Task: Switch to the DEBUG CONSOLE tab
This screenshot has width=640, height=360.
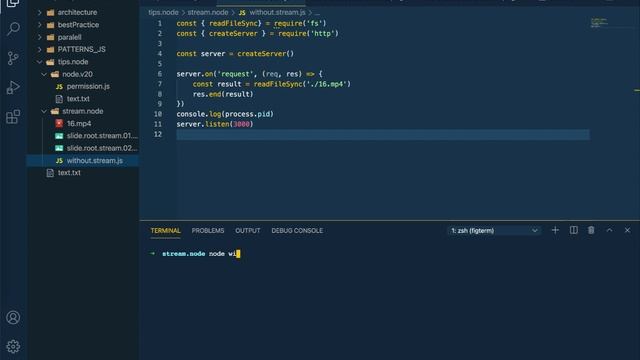Action: [297, 231]
